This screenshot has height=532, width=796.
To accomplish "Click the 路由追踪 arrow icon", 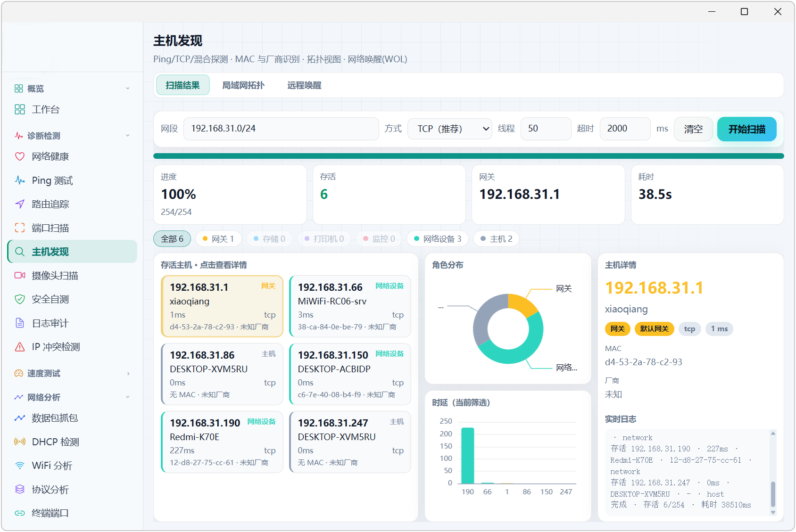I will [20, 204].
